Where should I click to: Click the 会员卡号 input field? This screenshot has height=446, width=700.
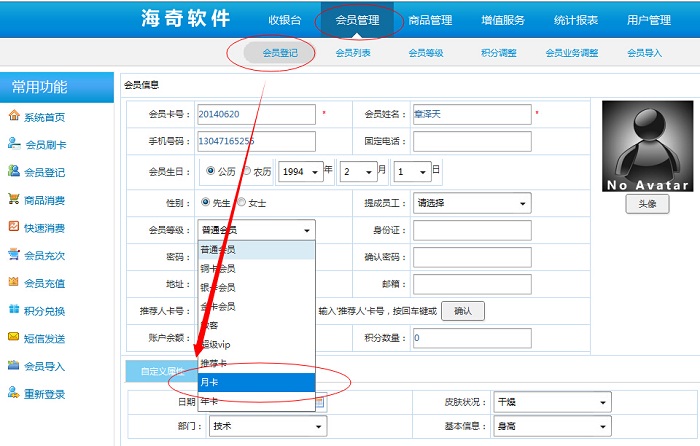256,115
